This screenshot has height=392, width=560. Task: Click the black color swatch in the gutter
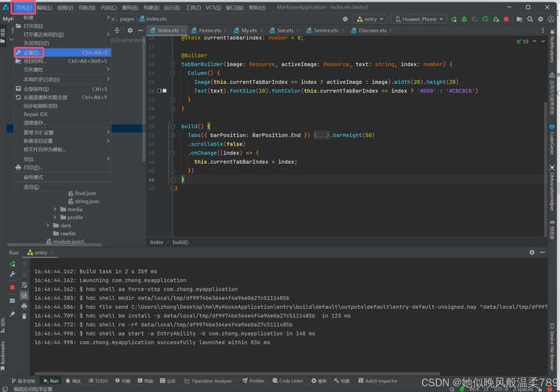(159, 91)
